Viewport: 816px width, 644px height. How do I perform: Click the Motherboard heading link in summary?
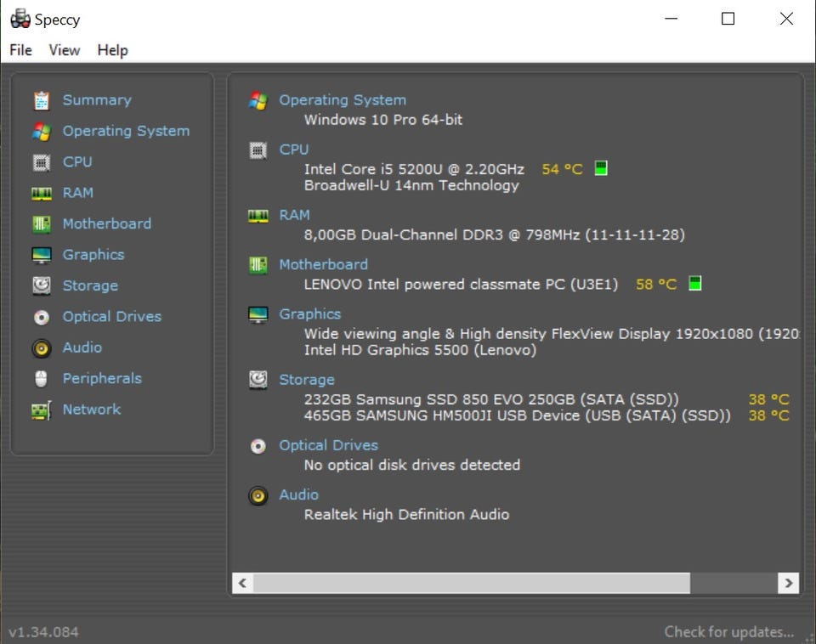pos(323,264)
